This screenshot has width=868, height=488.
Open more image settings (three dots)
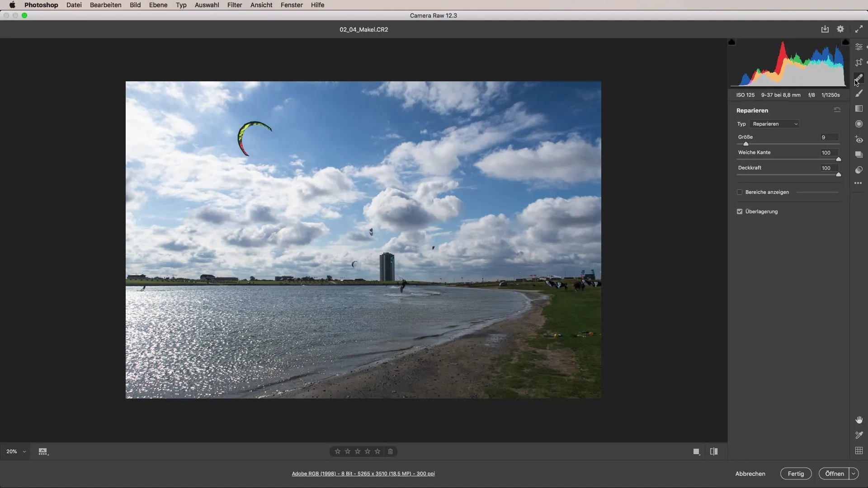[858, 183]
